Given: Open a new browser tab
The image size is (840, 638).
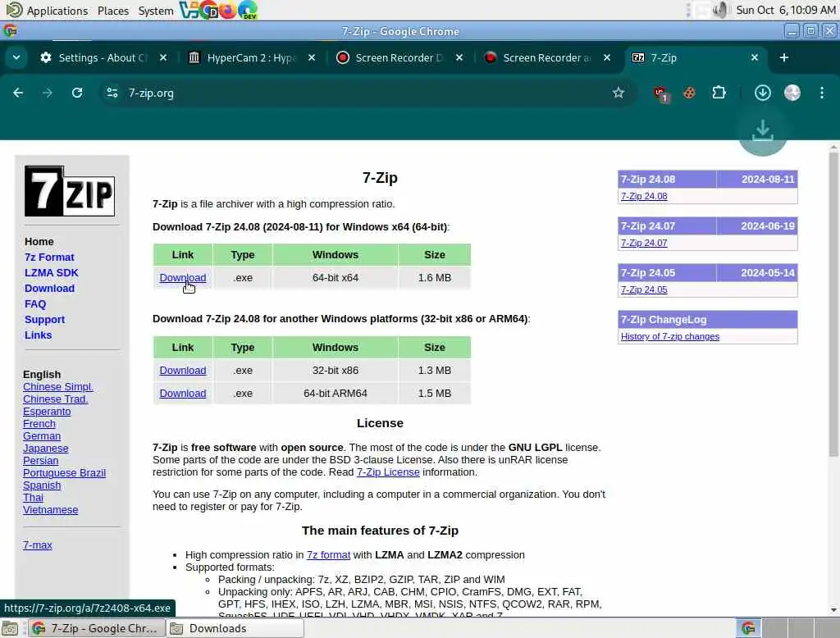Looking at the screenshot, I should pos(783,57).
